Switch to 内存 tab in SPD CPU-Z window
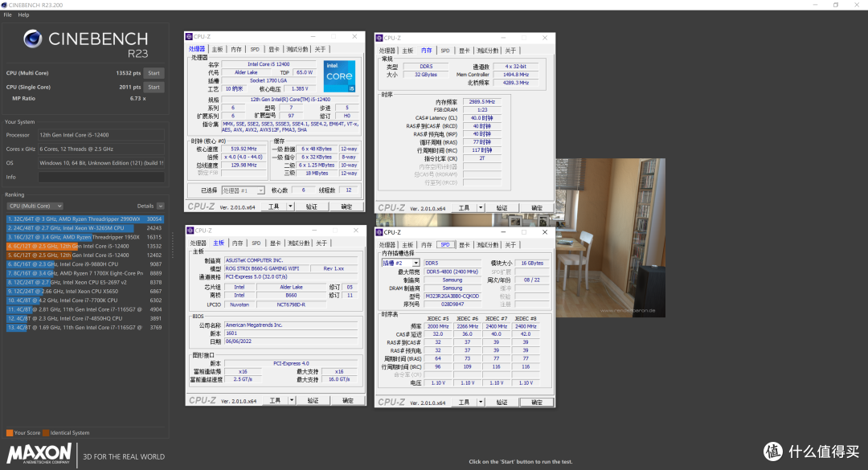The height and width of the screenshot is (470, 868). [x=426, y=245]
